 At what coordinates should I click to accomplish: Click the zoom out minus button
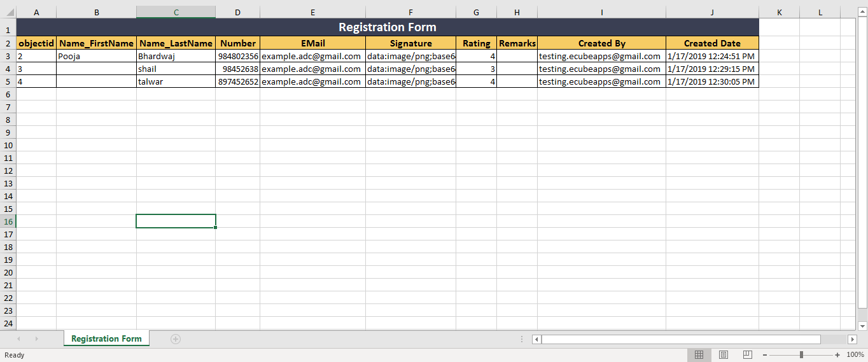(765, 355)
